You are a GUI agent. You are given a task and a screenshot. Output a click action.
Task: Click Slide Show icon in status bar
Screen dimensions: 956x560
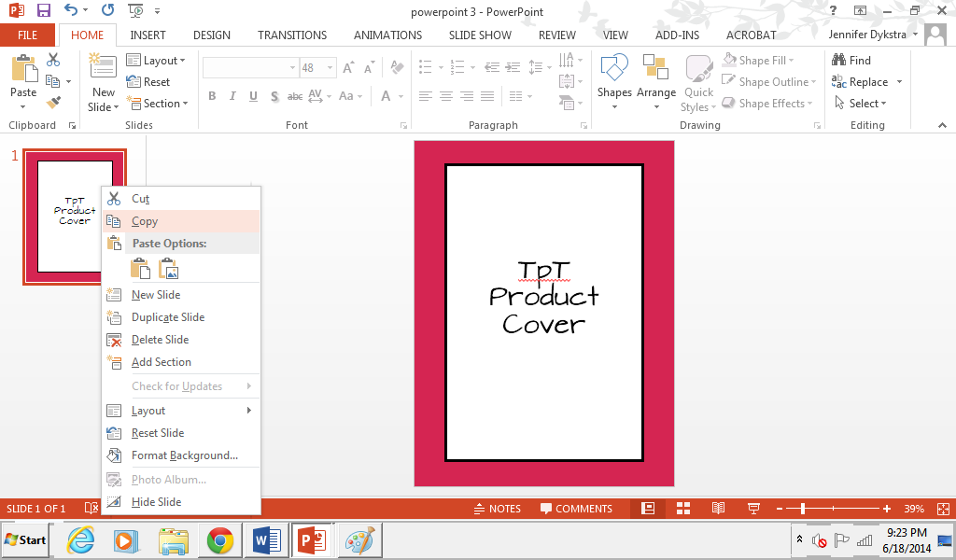[753, 509]
